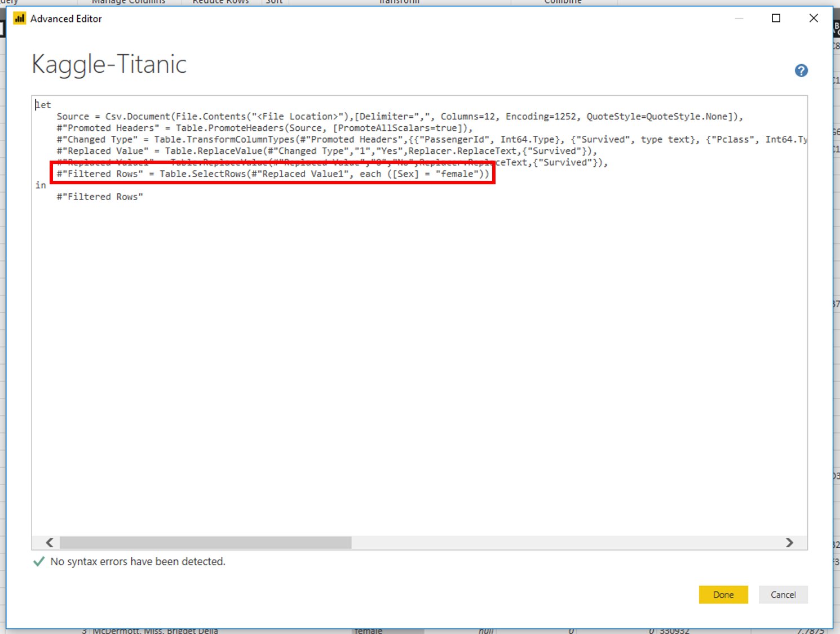Minimize the Advanced Editor window

739,18
